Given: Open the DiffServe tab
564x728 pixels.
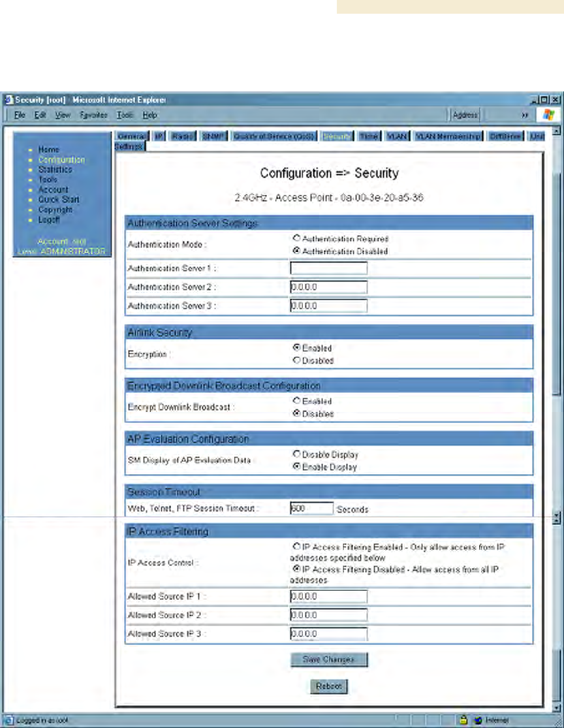Looking at the screenshot, I should pyautogui.click(x=505, y=136).
